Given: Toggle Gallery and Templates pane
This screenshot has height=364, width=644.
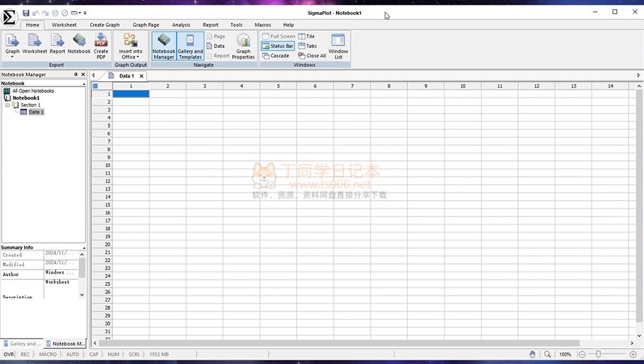Looking at the screenshot, I should pos(190,46).
